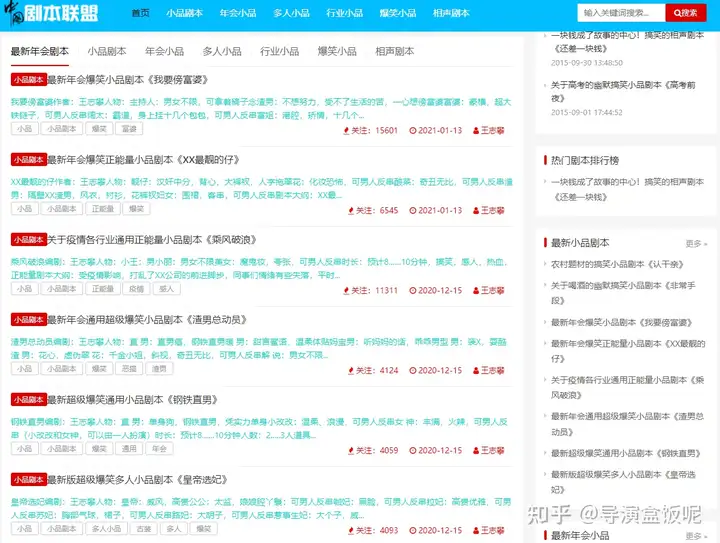Click the flame icon beside 关注：11311
The height and width of the screenshot is (543, 720).
coord(346,291)
